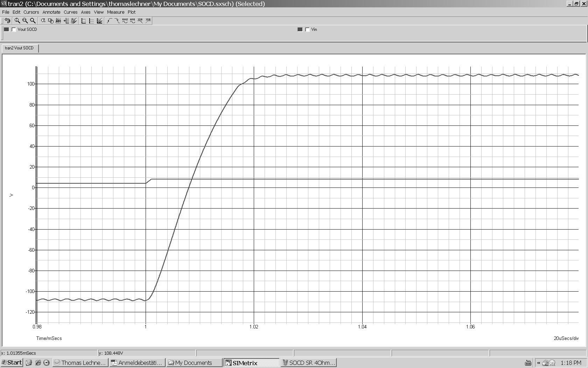Click the new grid toolbar icon
The image size is (588, 368).
click(84, 21)
